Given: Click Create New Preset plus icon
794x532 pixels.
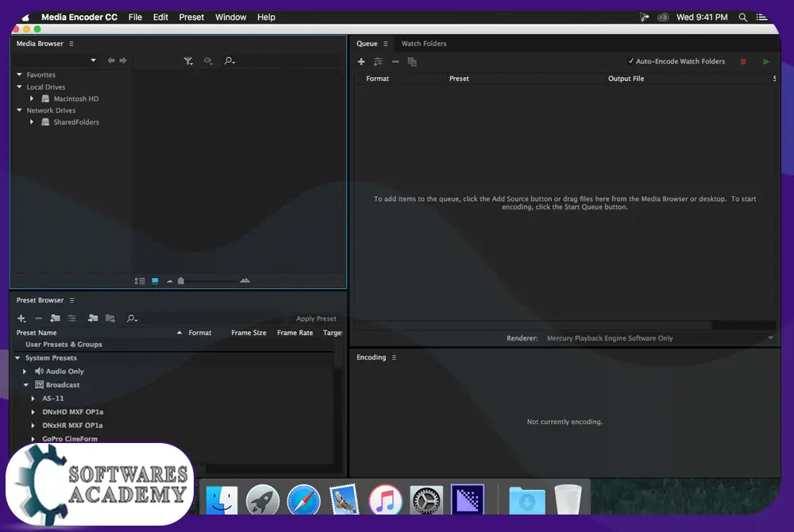Looking at the screenshot, I should tap(21, 318).
